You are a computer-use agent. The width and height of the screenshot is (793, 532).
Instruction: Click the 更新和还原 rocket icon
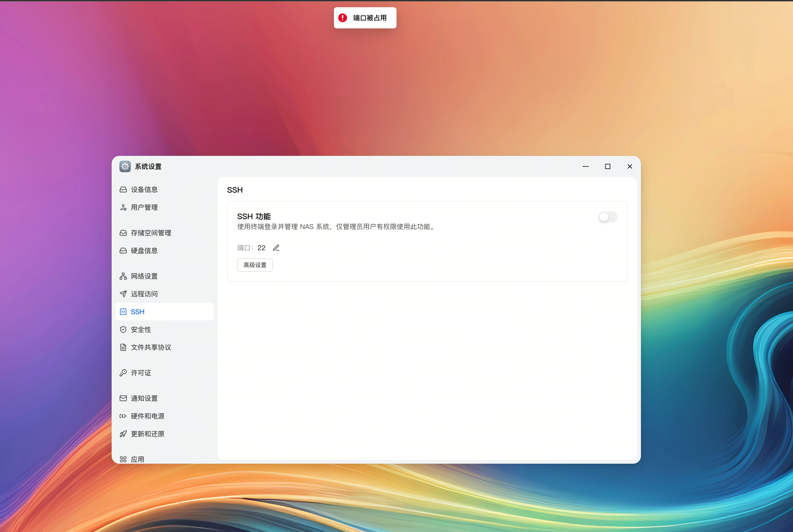point(123,434)
